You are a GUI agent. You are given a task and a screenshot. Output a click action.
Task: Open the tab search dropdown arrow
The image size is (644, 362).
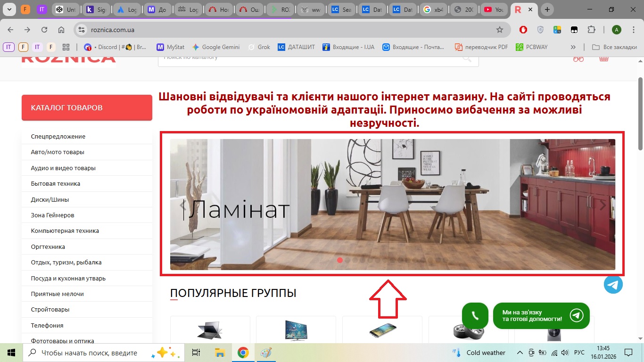(x=9, y=9)
